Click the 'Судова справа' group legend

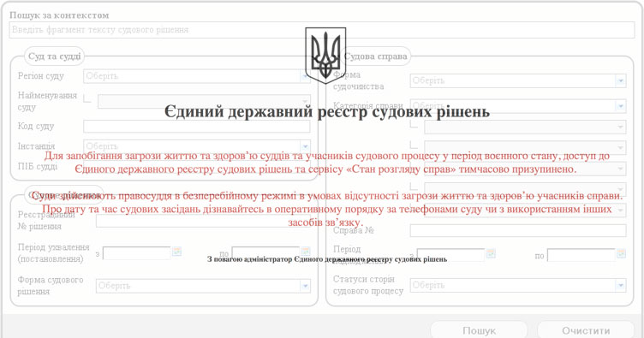click(x=376, y=56)
